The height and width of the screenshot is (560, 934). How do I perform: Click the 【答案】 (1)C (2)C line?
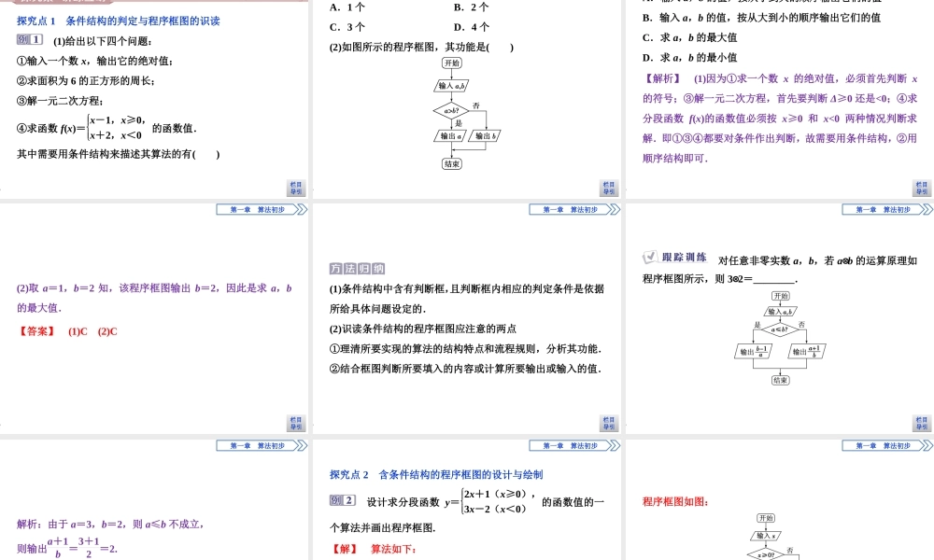click(x=67, y=331)
